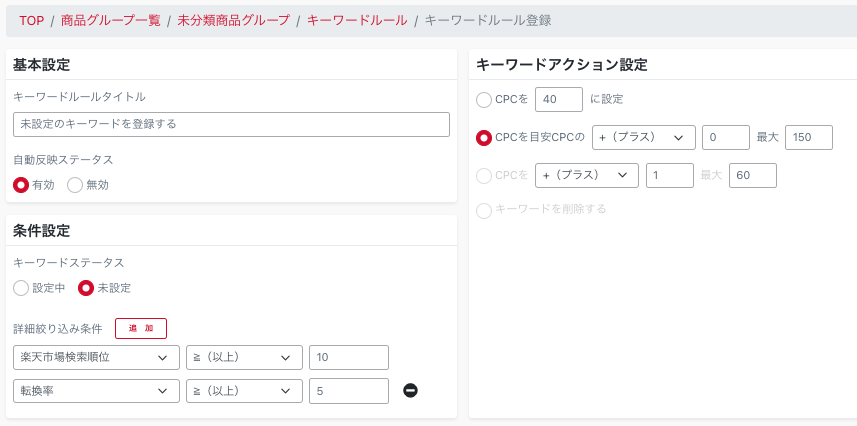Navigate to 未分類商品グループ breadcrumb

coord(233,20)
